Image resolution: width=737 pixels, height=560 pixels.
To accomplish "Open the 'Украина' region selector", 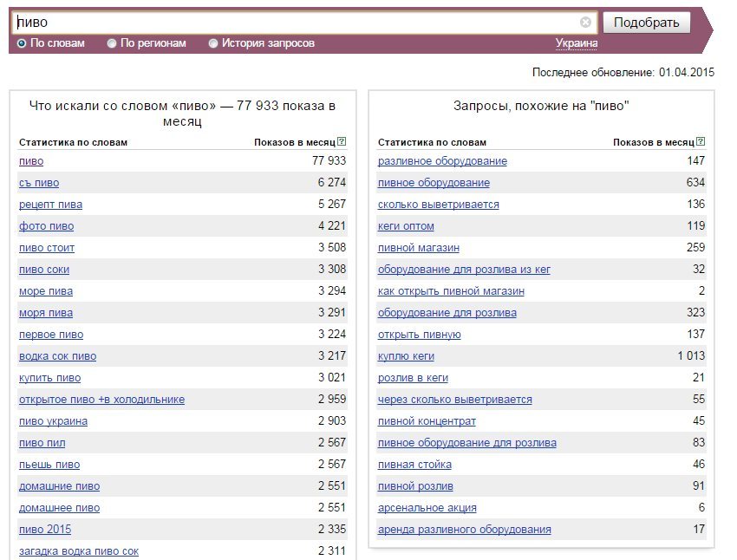I will (x=576, y=43).
